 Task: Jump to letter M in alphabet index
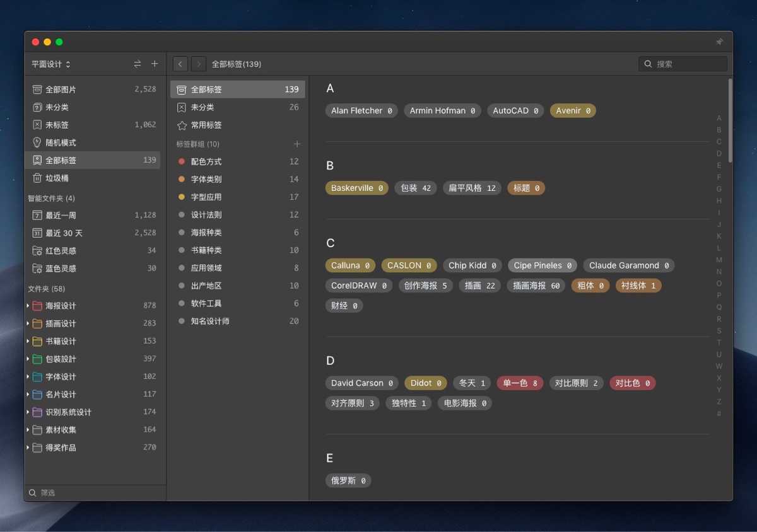(719, 260)
